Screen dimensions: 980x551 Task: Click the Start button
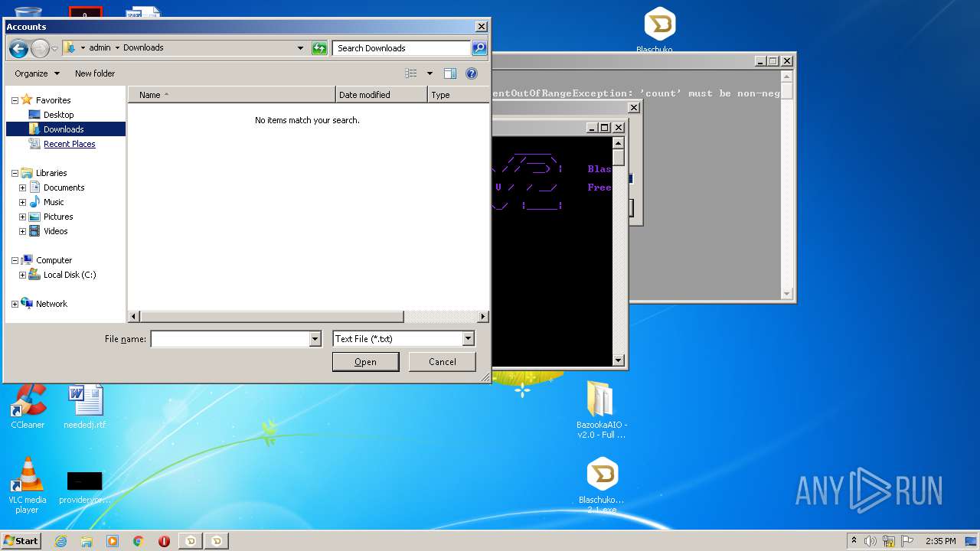(21, 540)
